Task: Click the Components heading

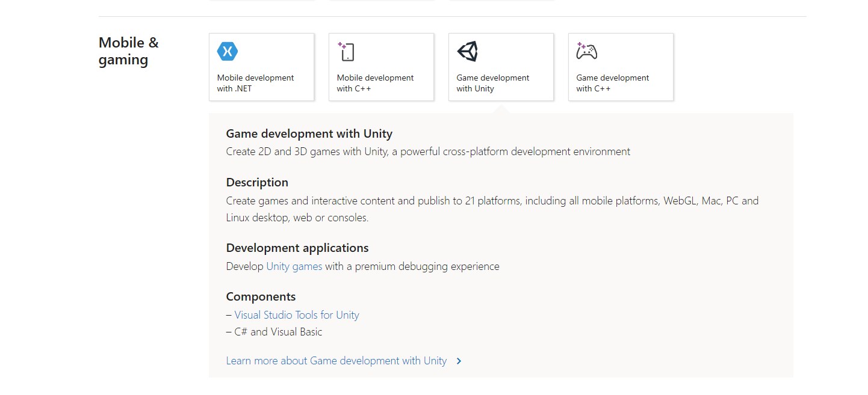Action: pyautogui.click(x=261, y=297)
